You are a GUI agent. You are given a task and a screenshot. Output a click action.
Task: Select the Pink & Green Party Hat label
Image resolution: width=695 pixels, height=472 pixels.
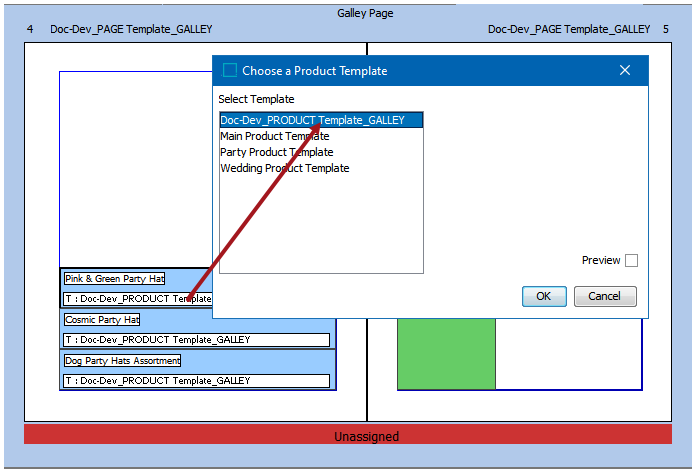[114, 278]
